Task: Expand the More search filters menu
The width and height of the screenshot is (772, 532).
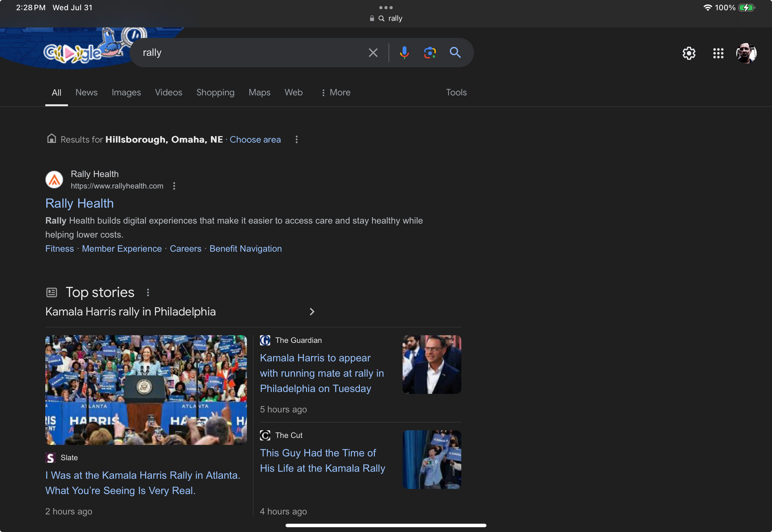Action: click(335, 92)
